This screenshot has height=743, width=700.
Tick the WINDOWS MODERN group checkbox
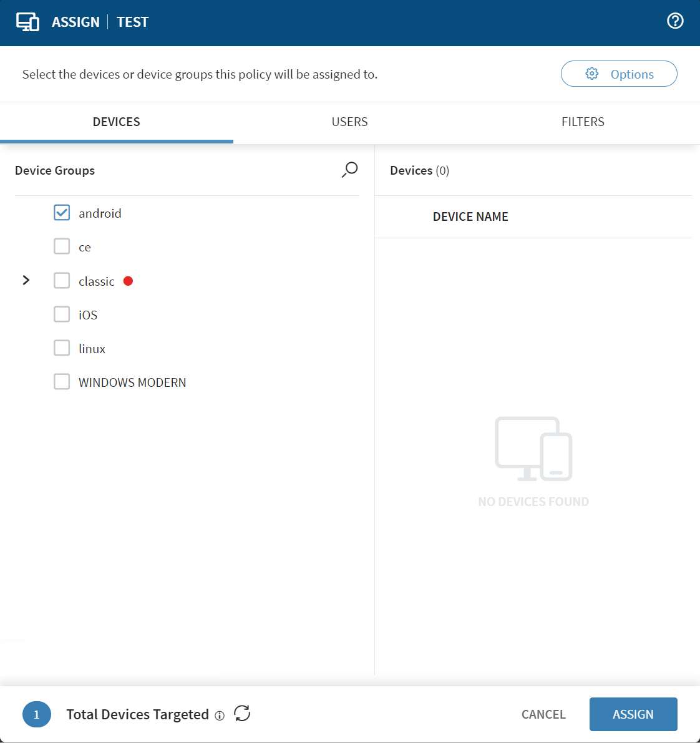pyautogui.click(x=62, y=381)
